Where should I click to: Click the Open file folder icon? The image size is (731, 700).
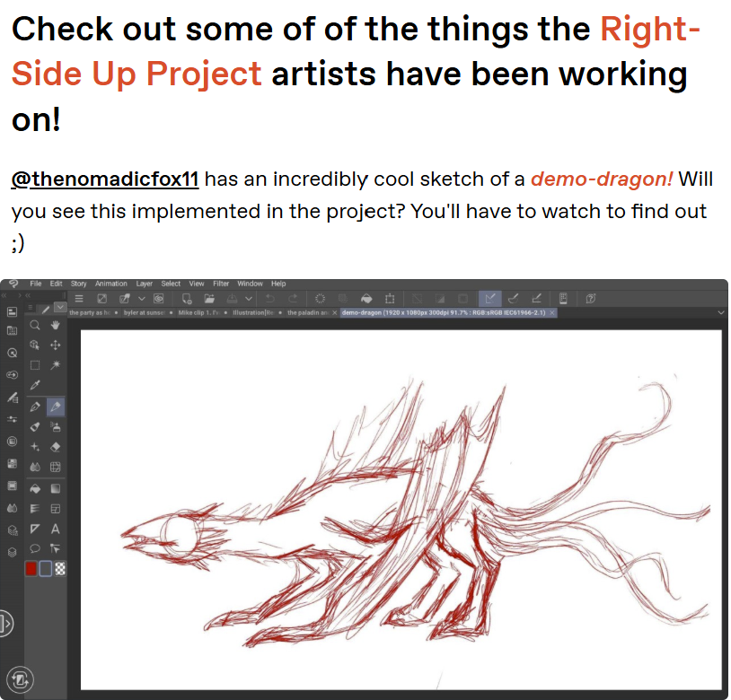(x=209, y=298)
